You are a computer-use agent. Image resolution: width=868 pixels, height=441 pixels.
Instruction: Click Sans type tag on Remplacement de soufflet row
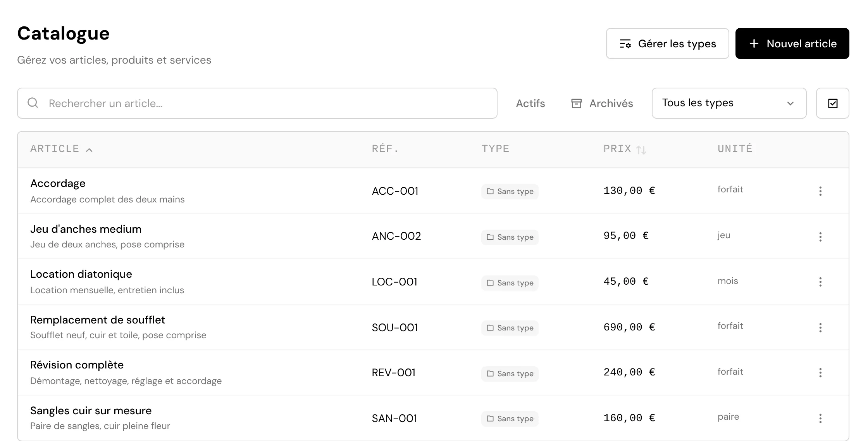point(510,328)
